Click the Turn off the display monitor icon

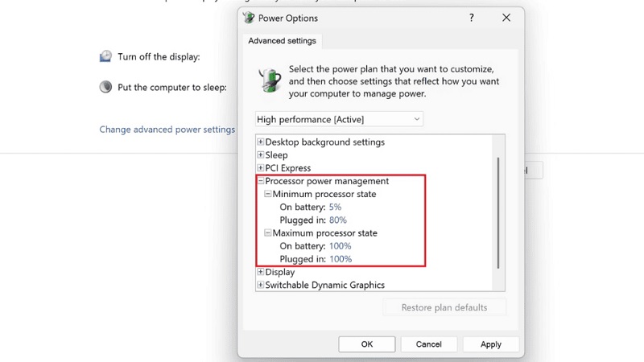(x=105, y=56)
